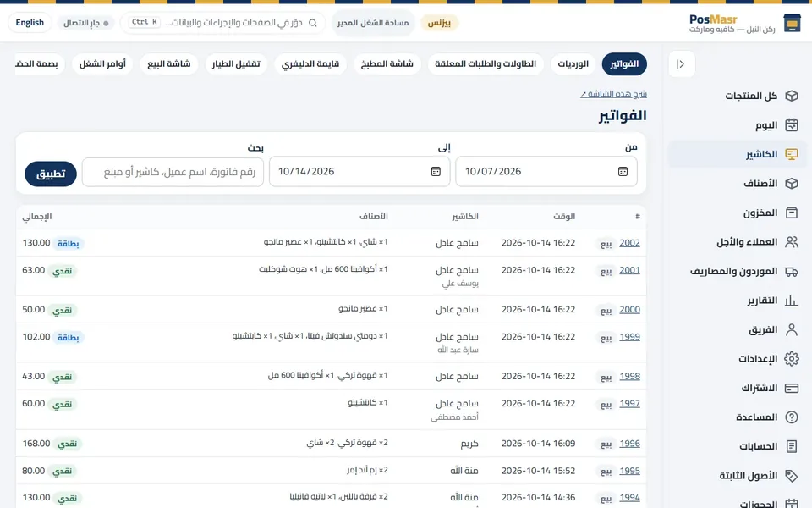Focus the top global search box
Viewport: 812px width, 508px height.
click(x=222, y=23)
